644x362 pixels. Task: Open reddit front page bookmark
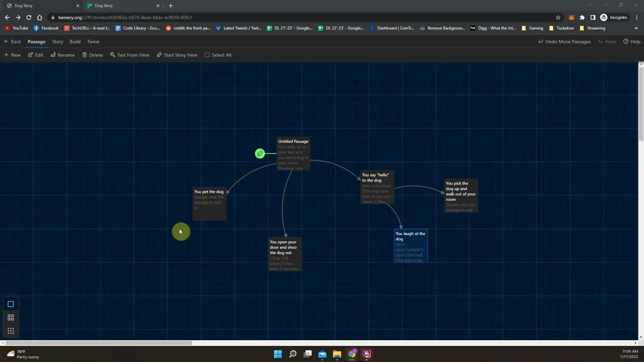pyautogui.click(x=188, y=28)
